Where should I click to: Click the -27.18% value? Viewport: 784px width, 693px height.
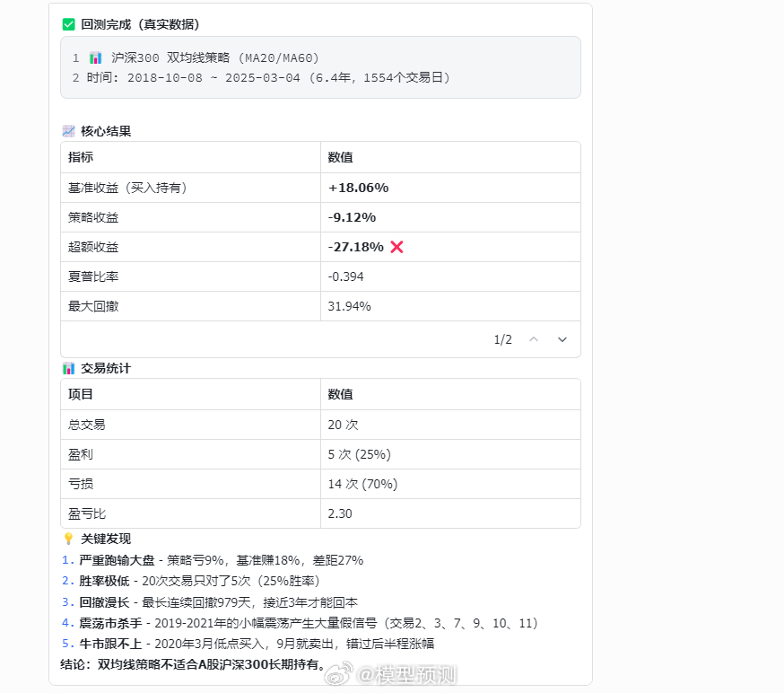click(356, 247)
